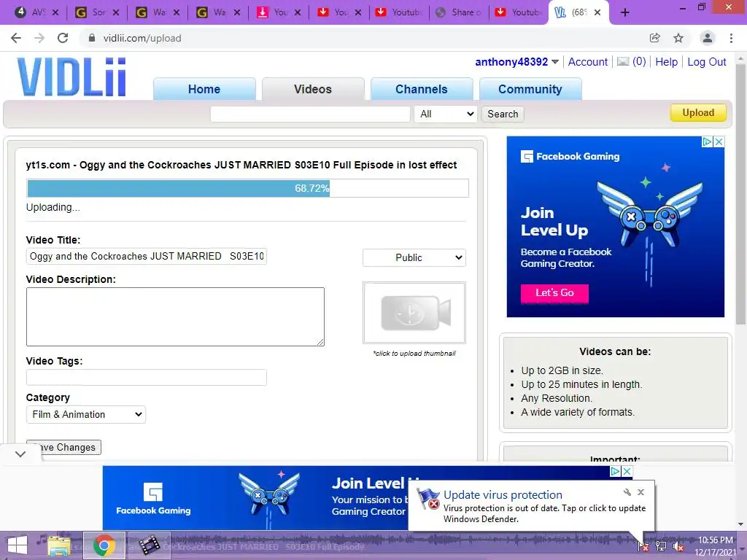The height and width of the screenshot is (560, 747).
Task: Click the 68.72% upload progress bar
Action: tap(247, 188)
